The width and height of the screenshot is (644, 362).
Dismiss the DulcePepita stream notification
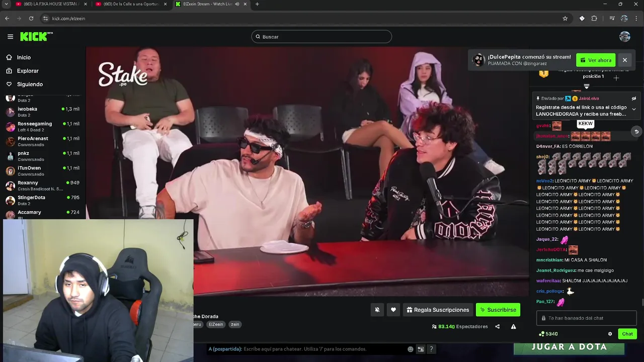point(625,60)
